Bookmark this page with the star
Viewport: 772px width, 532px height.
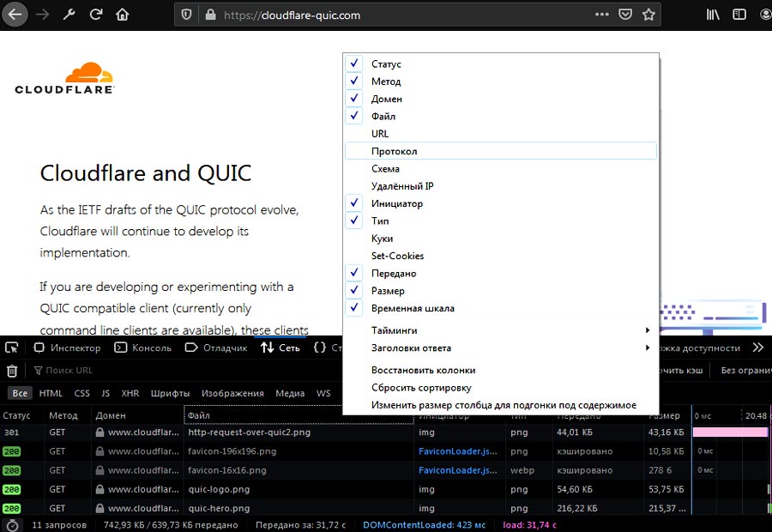(x=648, y=15)
